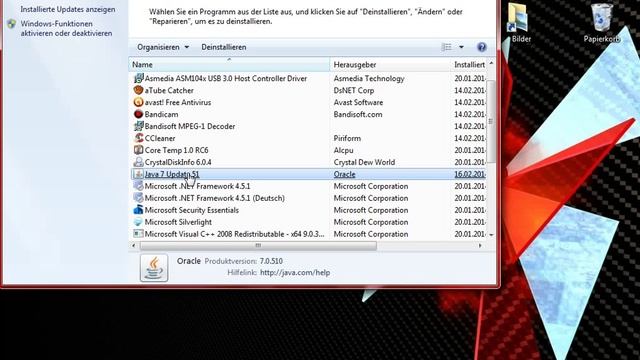Click the .NET Framework 4.5.1 (Deutsch) icon
Screen dimensions: 640x360
(x=138, y=198)
